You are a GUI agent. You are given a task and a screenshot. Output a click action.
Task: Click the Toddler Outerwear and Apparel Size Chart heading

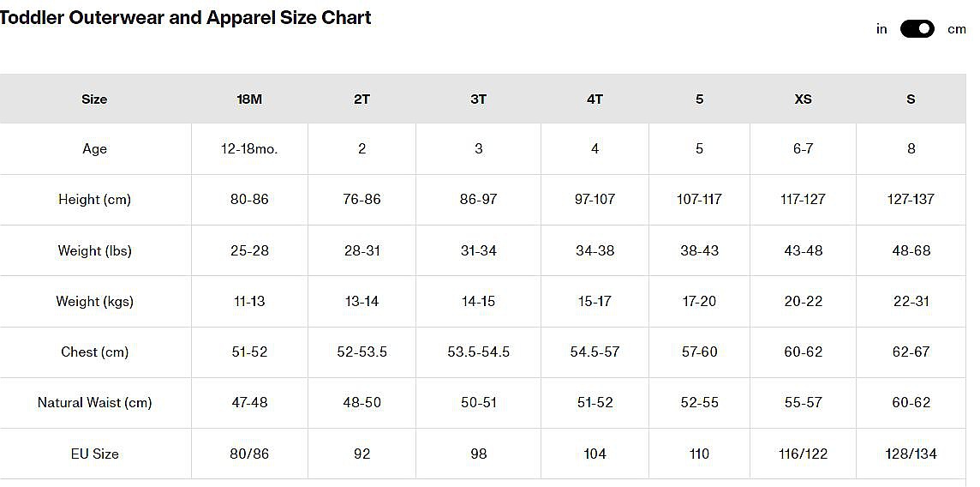coord(185,18)
